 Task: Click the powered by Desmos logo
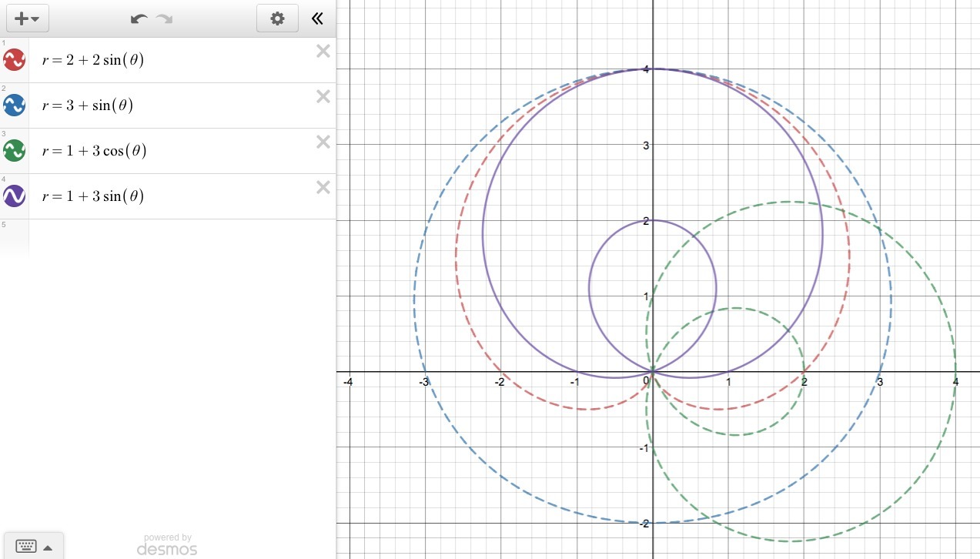point(167,545)
